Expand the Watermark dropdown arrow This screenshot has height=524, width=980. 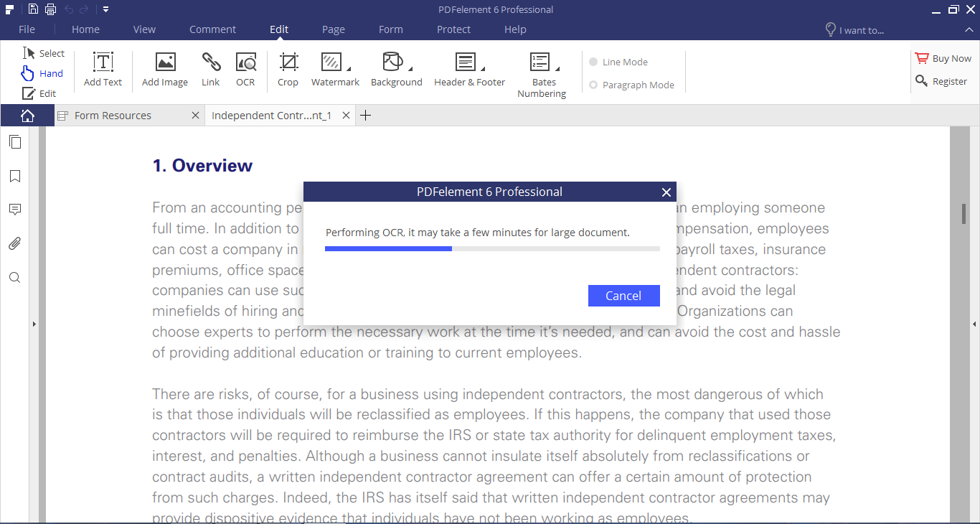(349, 69)
